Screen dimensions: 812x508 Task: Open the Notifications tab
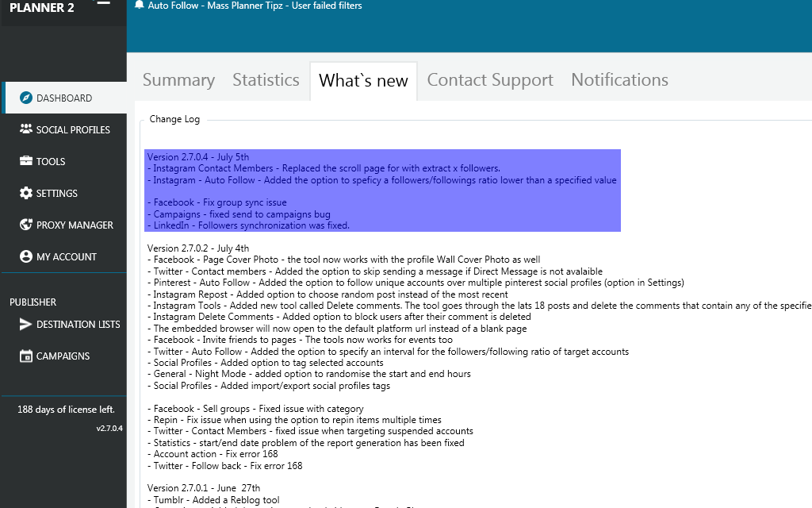619,80
